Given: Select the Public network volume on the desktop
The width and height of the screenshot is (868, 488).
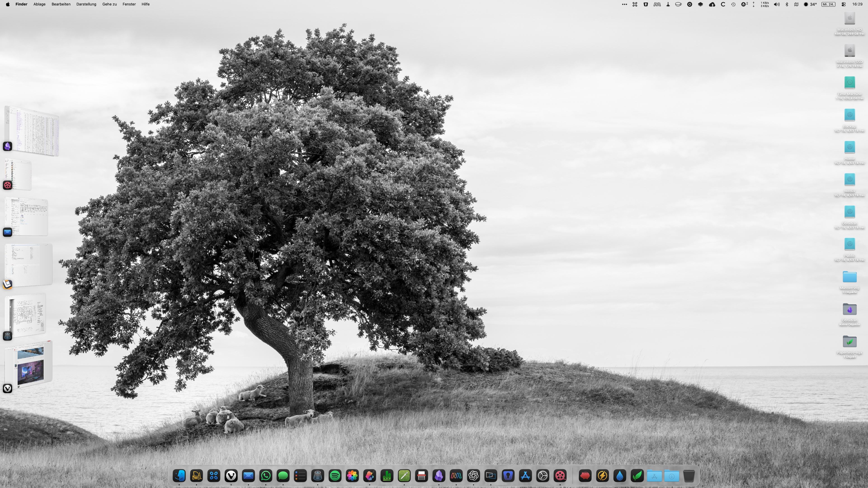Looking at the screenshot, I should (849, 249).
